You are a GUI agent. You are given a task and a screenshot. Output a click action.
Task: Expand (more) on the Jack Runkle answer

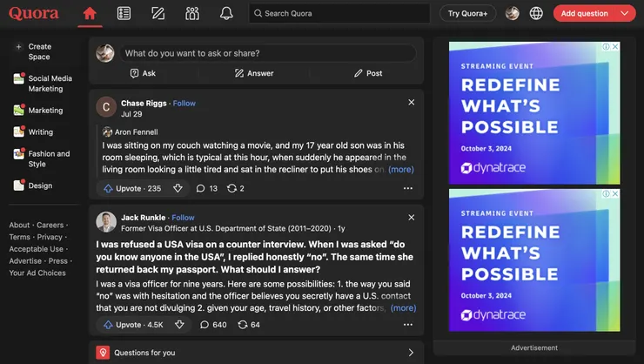tap(403, 307)
